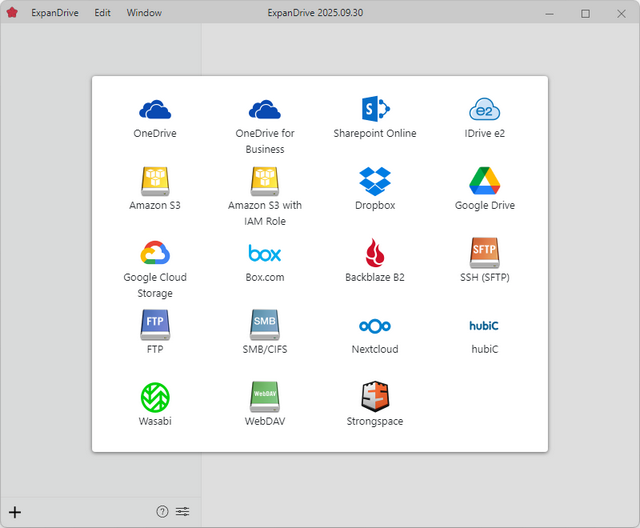This screenshot has height=528, width=640.
Task: Open the Edit menu
Action: coord(103,13)
